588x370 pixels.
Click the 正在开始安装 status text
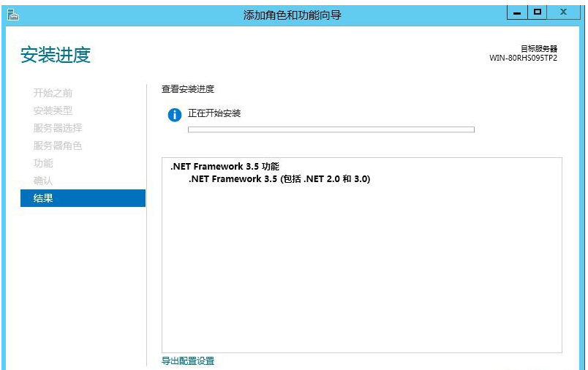pos(214,113)
